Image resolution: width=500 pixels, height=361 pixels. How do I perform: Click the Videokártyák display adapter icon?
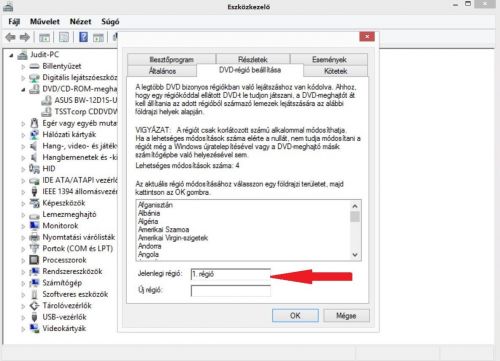(34, 328)
